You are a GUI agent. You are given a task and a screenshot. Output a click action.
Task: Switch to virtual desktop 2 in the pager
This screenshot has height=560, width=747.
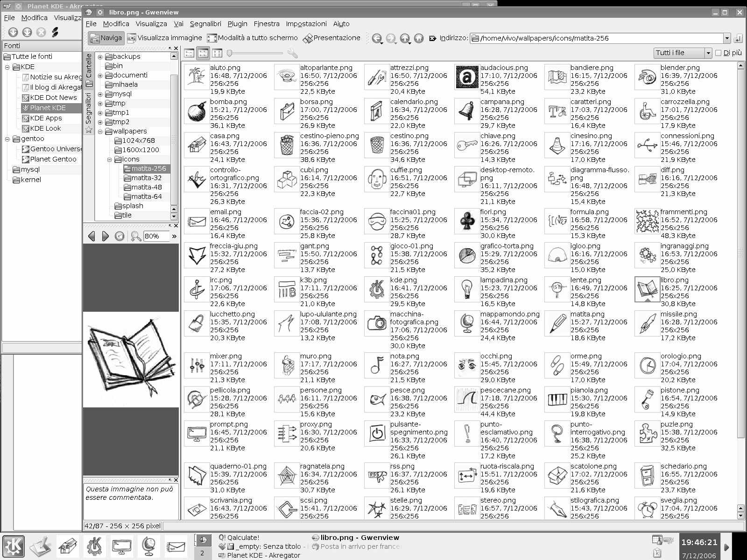[202, 553]
